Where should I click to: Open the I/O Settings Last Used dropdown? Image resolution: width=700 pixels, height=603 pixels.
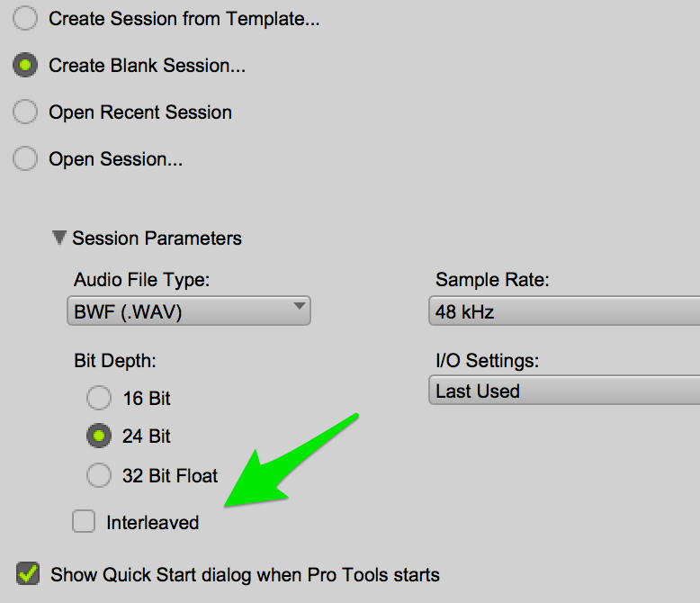point(565,391)
